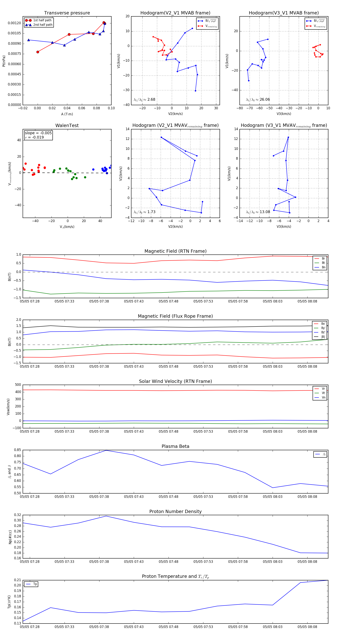Select the Bz' legend entry

click(x=320, y=332)
